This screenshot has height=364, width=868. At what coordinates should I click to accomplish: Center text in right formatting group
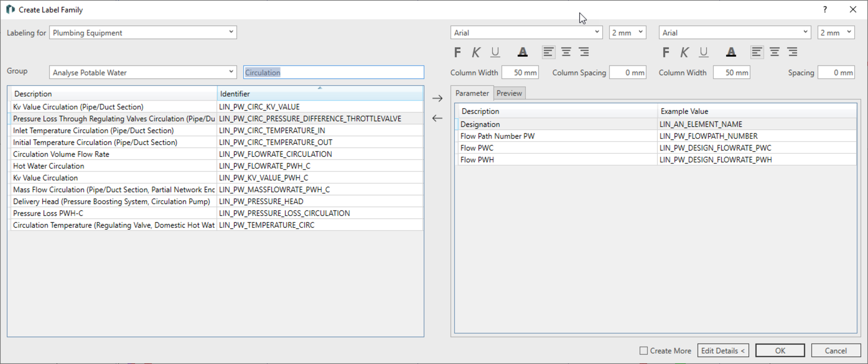click(774, 52)
